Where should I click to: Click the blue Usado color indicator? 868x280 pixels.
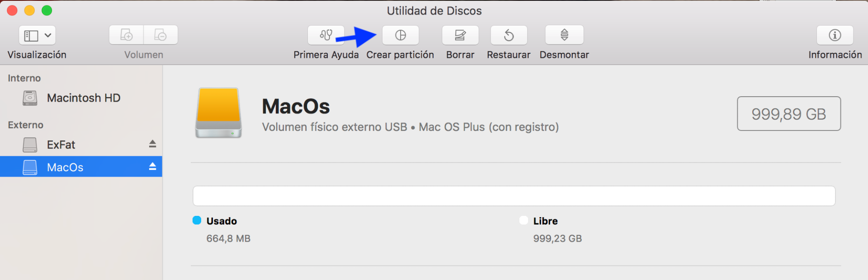pyautogui.click(x=197, y=220)
